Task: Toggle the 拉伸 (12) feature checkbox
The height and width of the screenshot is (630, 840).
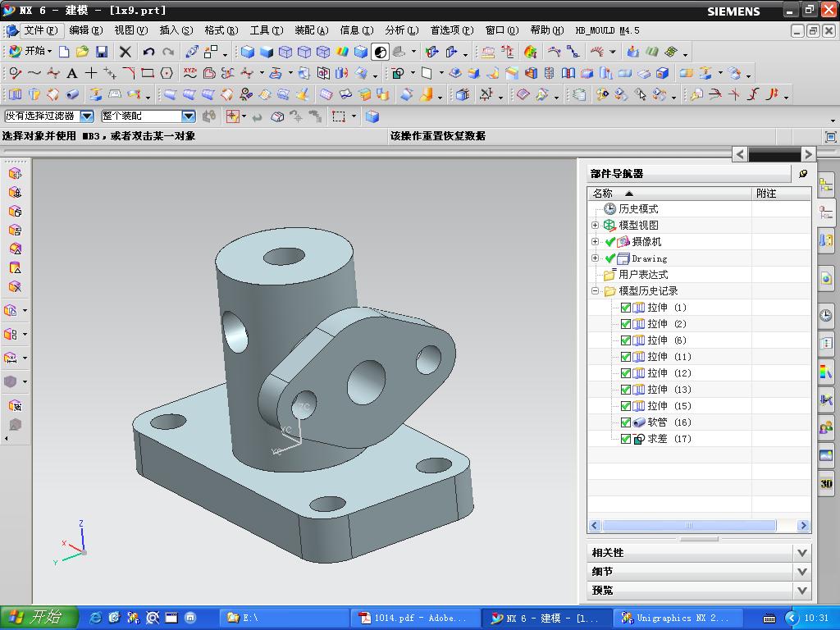Action: click(x=625, y=373)
